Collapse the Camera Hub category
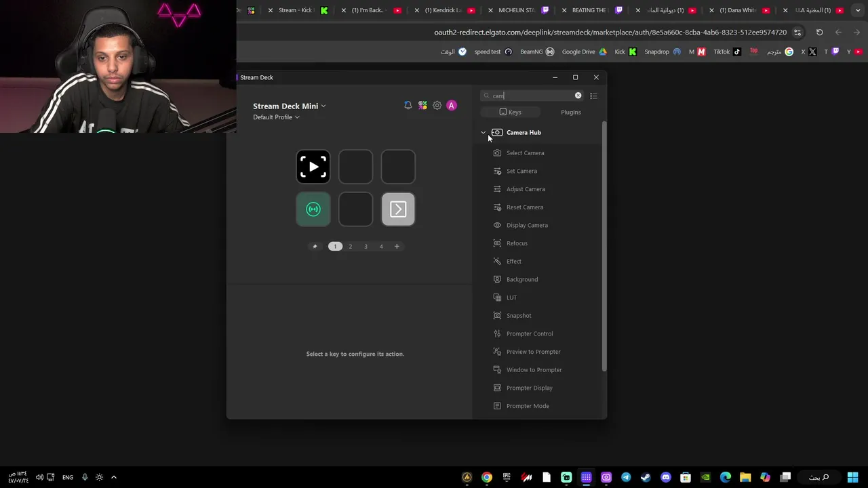The image size is (868, 488). [484, 133]
